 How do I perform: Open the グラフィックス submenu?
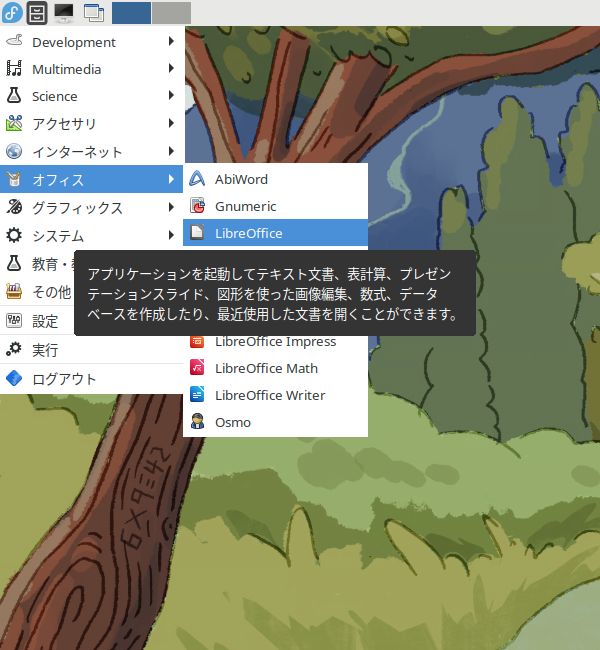coord(92,207)
